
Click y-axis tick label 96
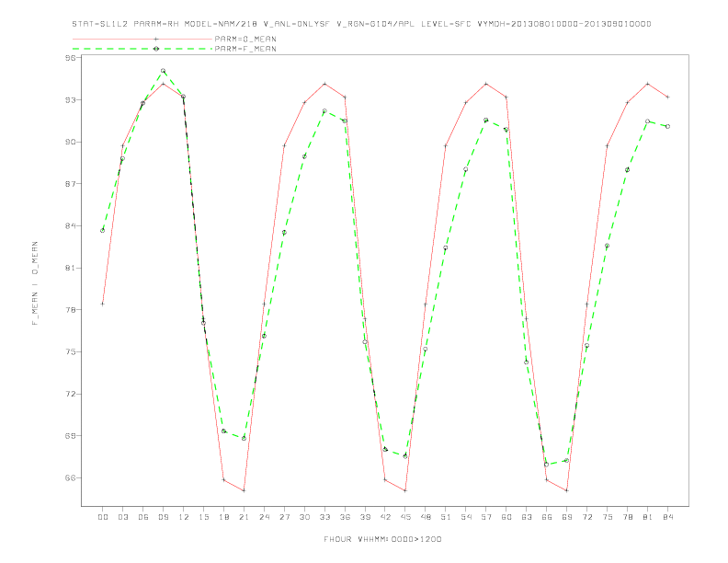pos(71,58)
